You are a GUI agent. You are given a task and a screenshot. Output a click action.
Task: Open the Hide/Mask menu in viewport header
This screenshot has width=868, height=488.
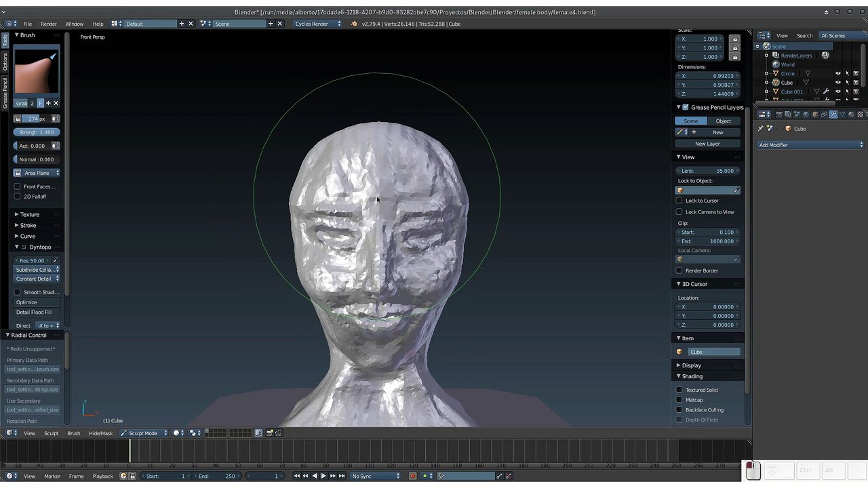pyautogui.click(x=101, y=433)
